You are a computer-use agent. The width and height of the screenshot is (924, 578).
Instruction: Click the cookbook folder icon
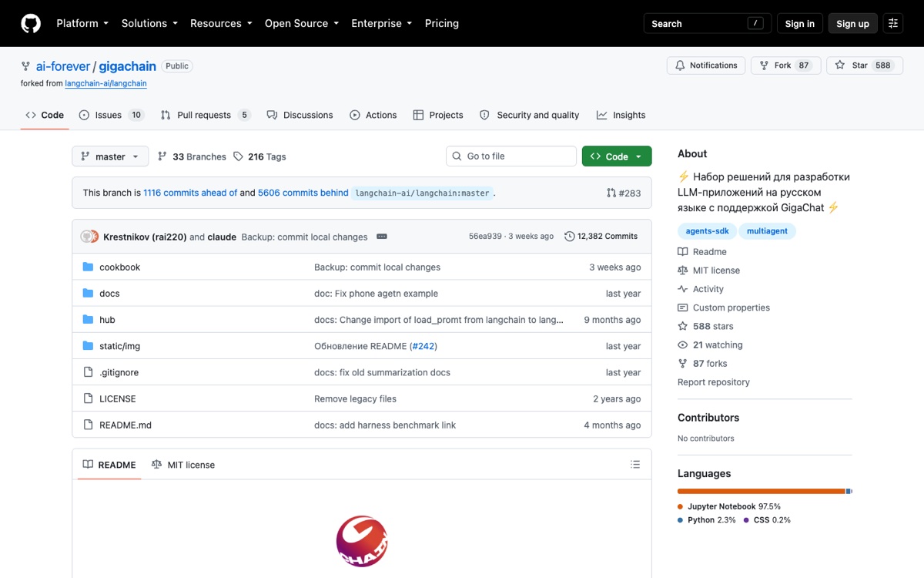click(88, 267)
